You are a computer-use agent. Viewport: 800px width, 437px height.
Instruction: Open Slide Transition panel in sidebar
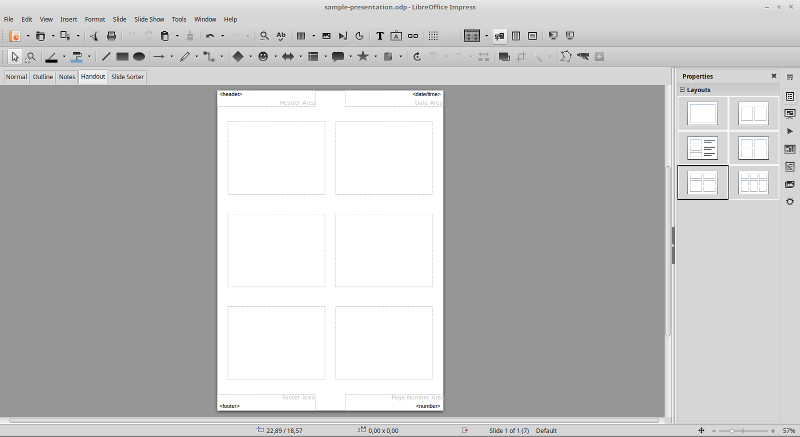790,114
